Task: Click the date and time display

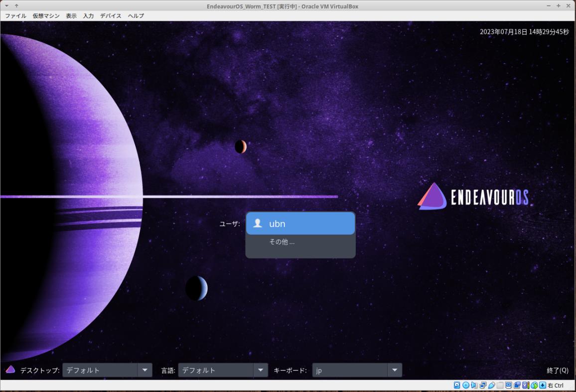Action: click(x=524, y=32)
